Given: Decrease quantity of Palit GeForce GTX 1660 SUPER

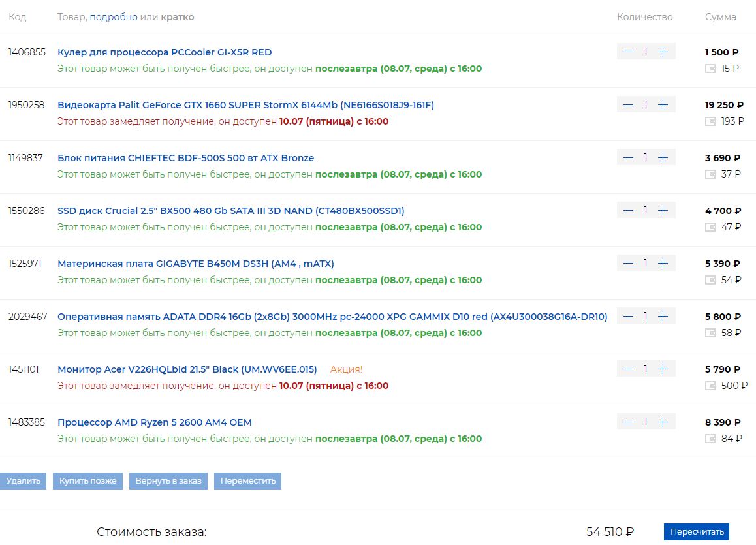Looking at the screenshot, I should coord(628,104).
